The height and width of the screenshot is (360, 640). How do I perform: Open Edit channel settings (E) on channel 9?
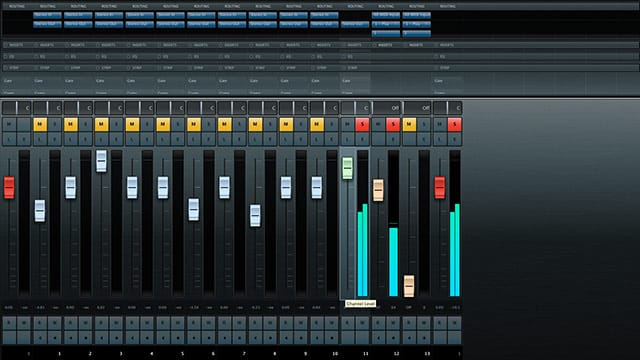(x=301, y=139)
